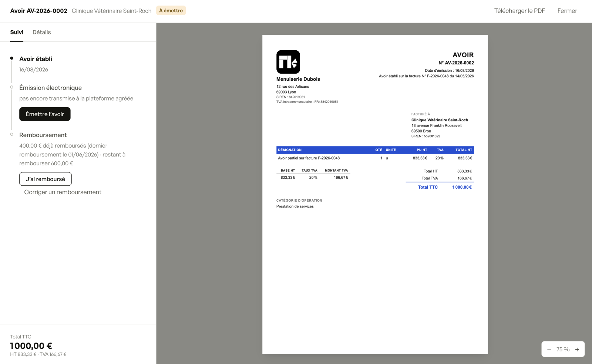The image size is (592, 364).
Task: Click the 75 % zoom level value
Action: [563, 349]
